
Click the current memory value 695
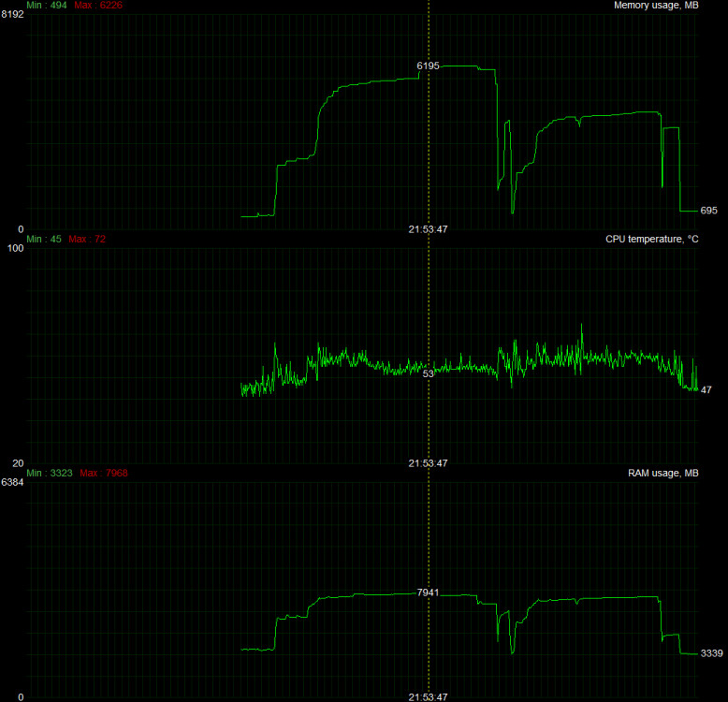click(708, 211)
